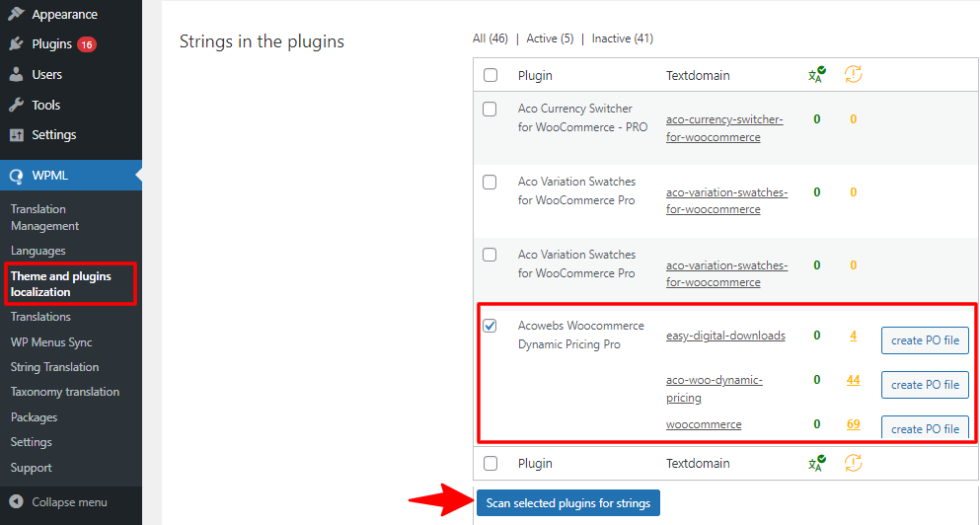
Task: Click the Tools wrench icon
Action: pyautogui.click(x=16, y=105)
